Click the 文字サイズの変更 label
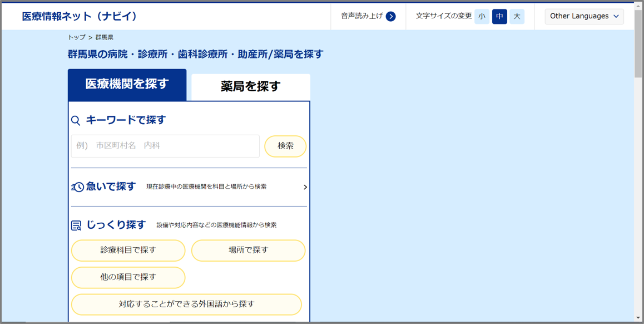644x324 pixels. click(x=444, y=16)
